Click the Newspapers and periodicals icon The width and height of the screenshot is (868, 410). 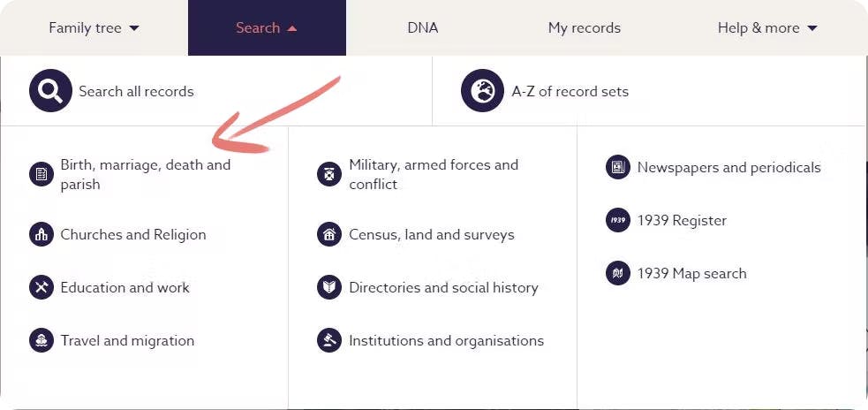[x=618, y=167]
